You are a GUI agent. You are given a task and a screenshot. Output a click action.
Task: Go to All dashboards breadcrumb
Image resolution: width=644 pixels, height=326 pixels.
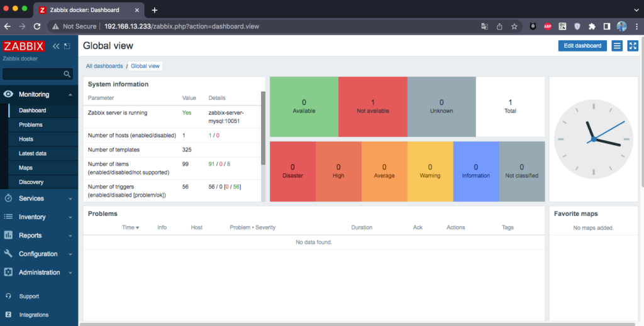click(104, 66)
